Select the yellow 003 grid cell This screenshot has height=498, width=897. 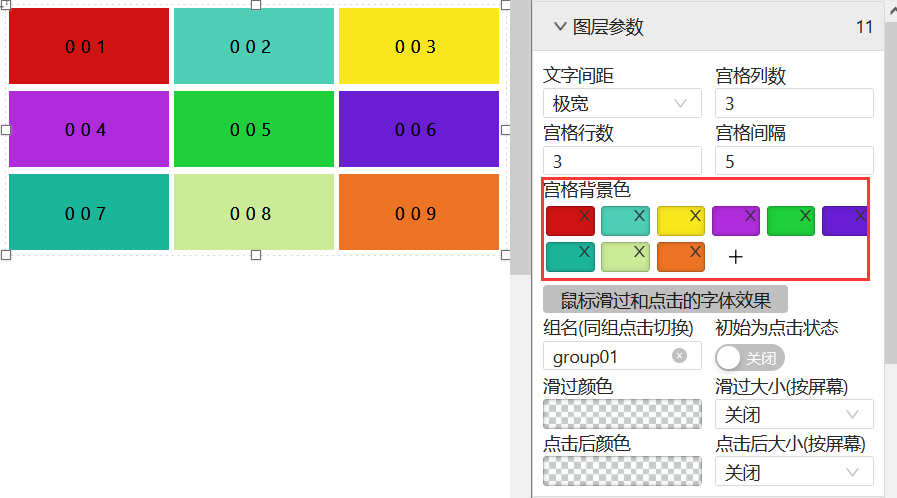419,46
